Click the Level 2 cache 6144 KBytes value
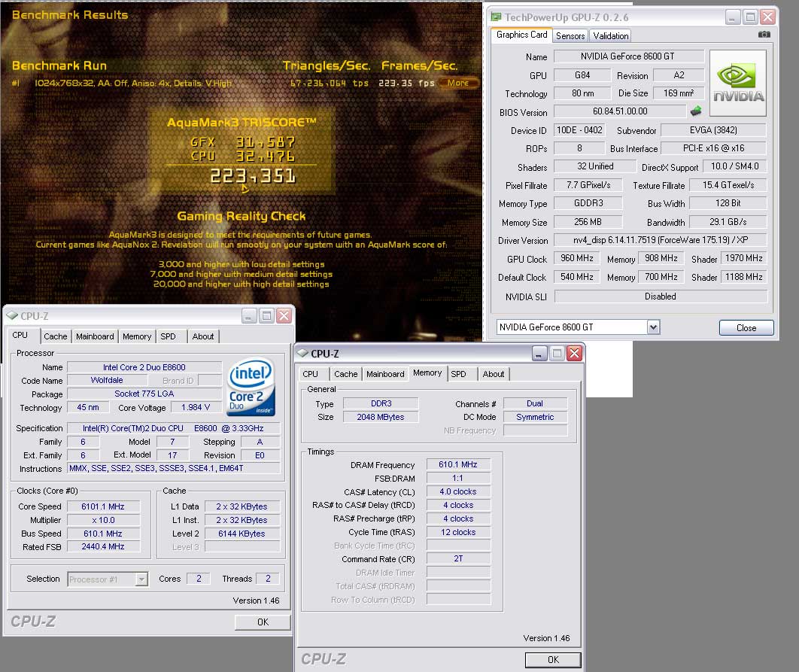The image size is (799, 672). pos(242,534)
